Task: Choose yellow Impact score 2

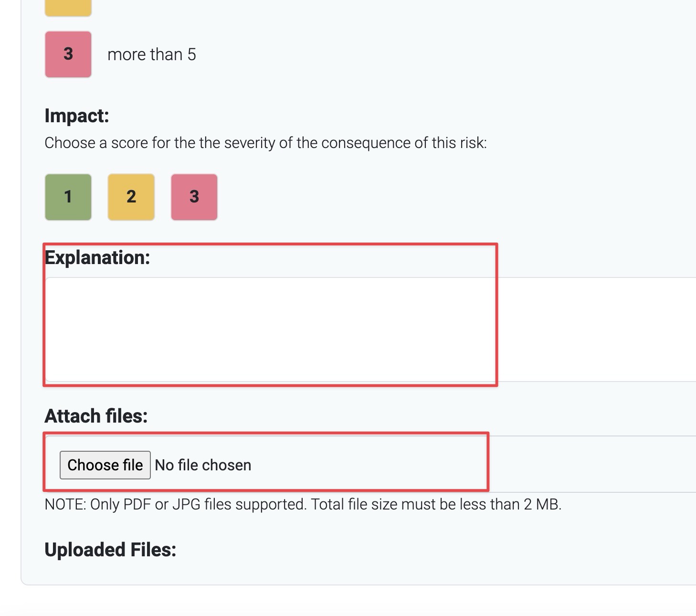Action: click(131, 197)
